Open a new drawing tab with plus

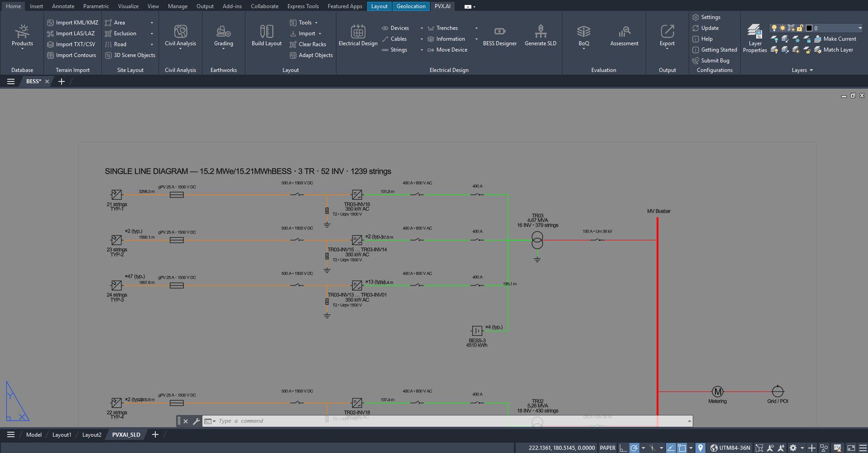point(61,81)
